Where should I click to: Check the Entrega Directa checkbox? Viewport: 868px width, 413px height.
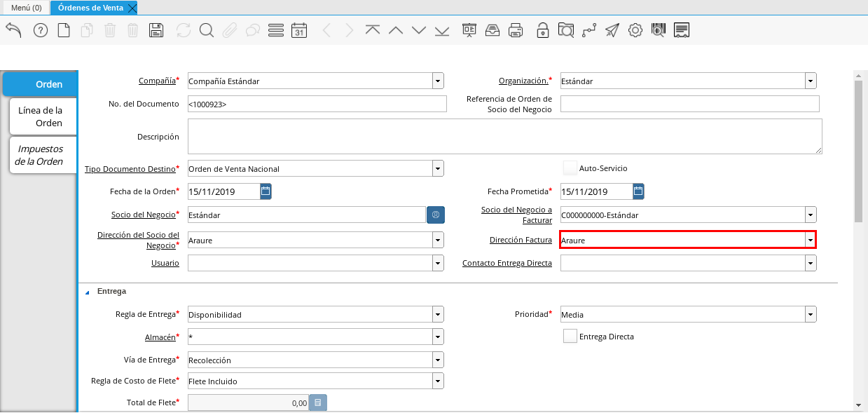[570, 337]
